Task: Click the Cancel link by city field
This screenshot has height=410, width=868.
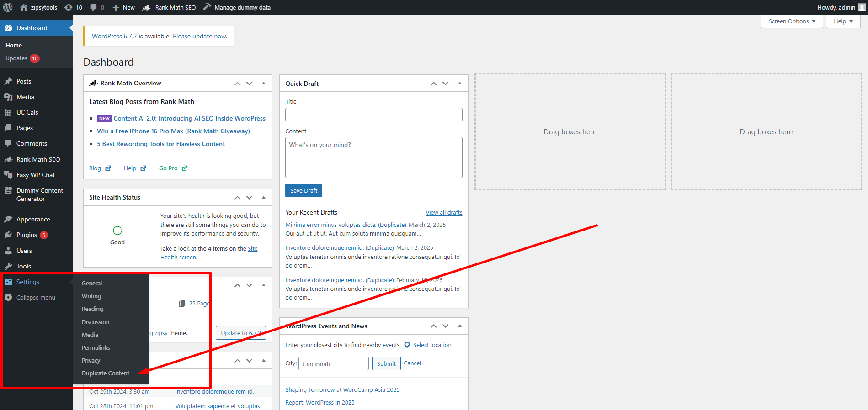Action: click(x=412, y=363)
